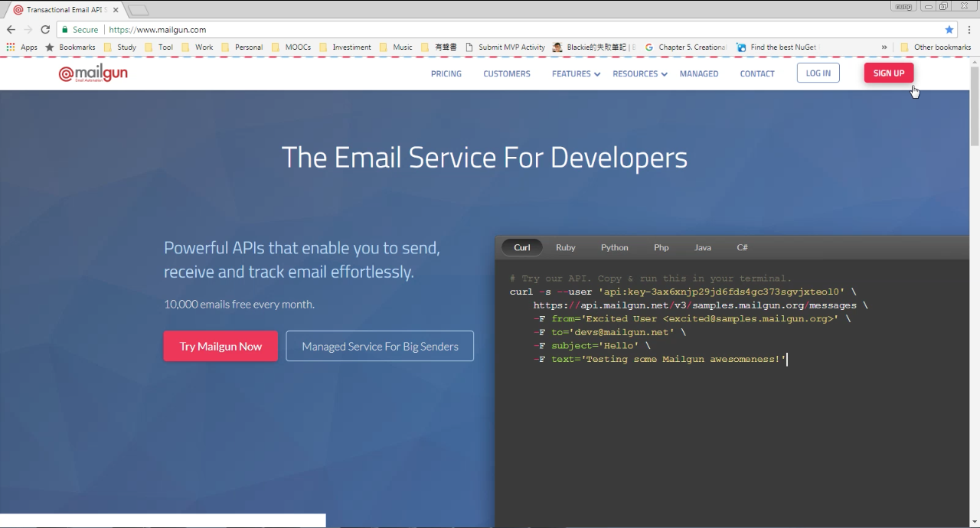Image resolution: width=980 pixels, height=528 pixels.
Task: Open the Chrome menu (three dots)
Action: coord(969,30)
